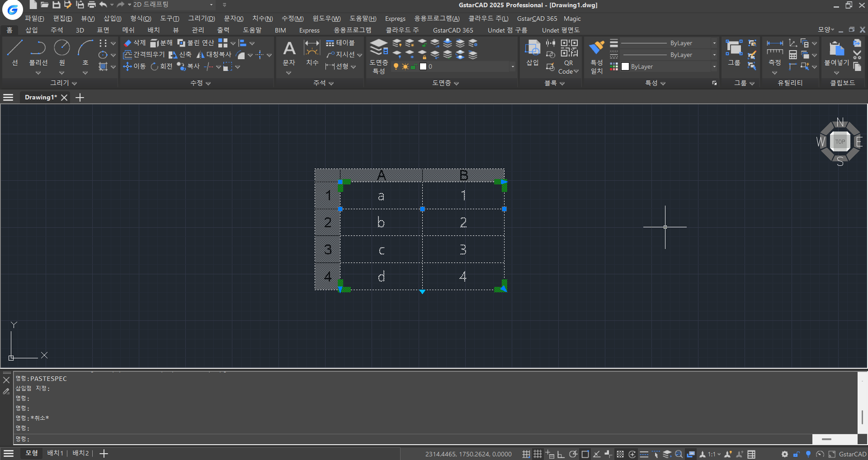Toggle grid display in status bar
Image resolution: width=868 pixels, height=460 pixels.
tap(538, 454)
